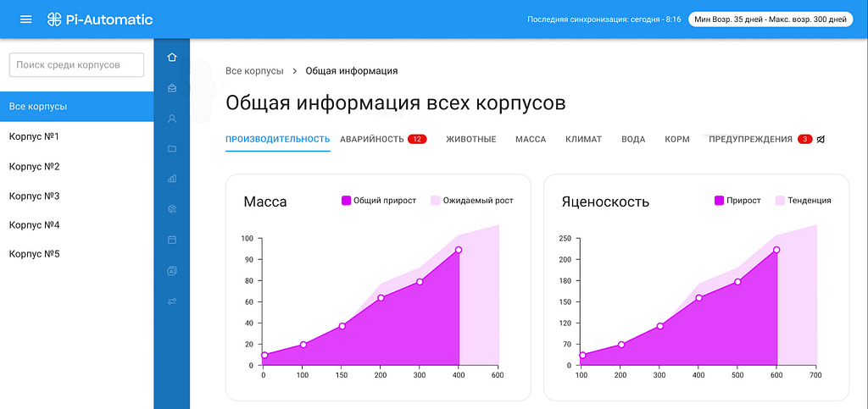Select Все корпусы in the list
The width and height of the screenshot is (868, 409).
click(x=77, y=107)
